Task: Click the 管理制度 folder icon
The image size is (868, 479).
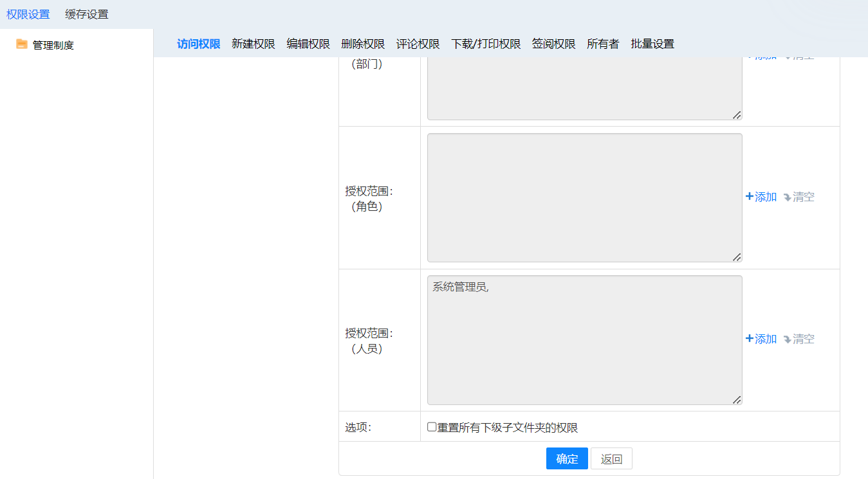Action: (x=22, y=44)
